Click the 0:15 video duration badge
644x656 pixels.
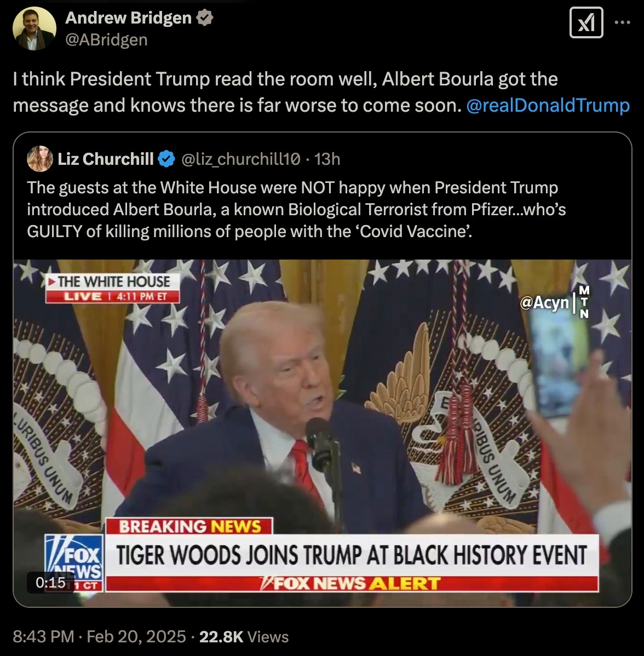click(x=50, y=583)
